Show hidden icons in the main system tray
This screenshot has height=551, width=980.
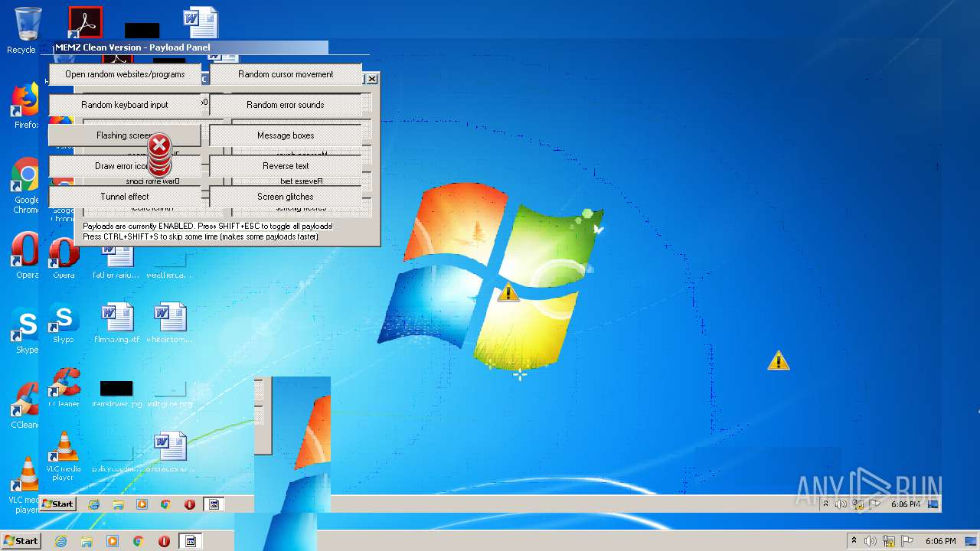[854, 541]
